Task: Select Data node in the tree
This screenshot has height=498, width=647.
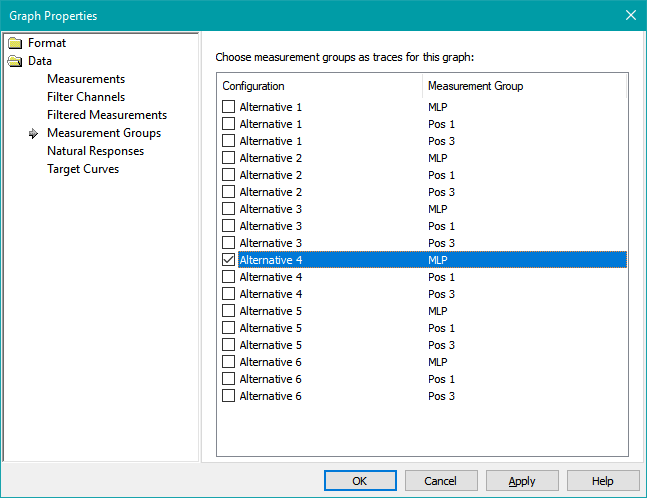Action: tap(40, 61)
